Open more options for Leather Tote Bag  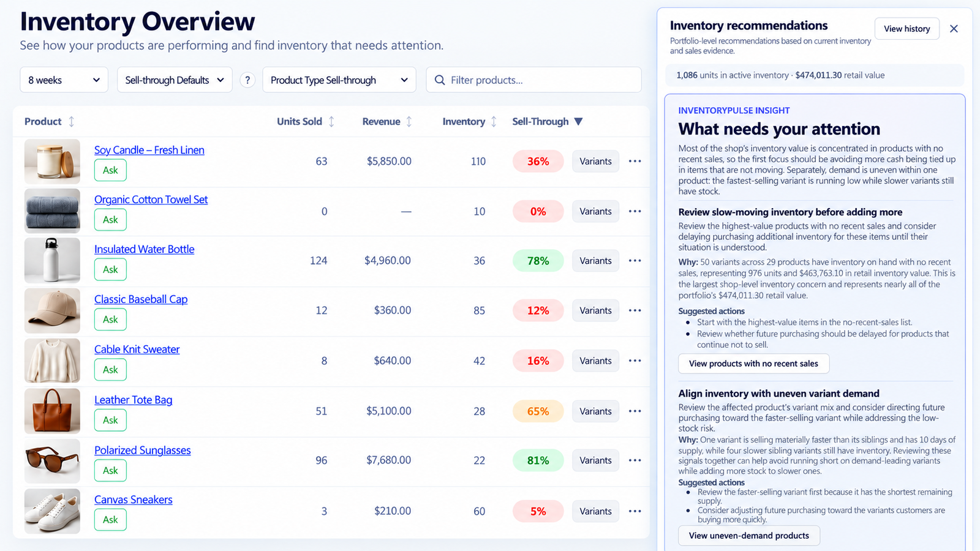(635, 411)
